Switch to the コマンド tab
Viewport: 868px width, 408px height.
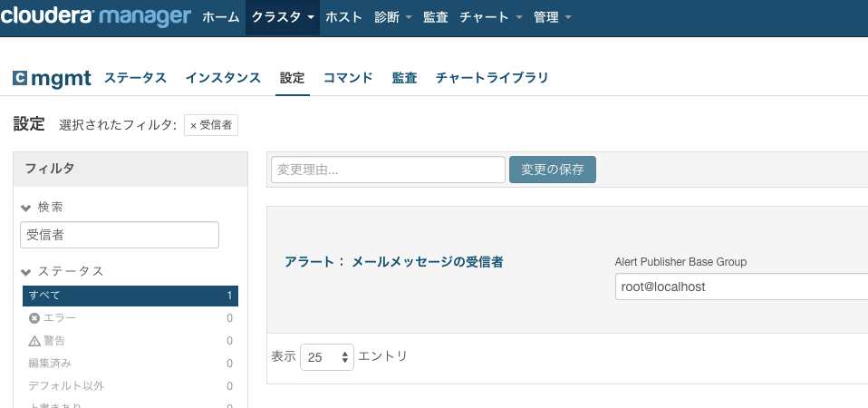(x=348, y=78)
